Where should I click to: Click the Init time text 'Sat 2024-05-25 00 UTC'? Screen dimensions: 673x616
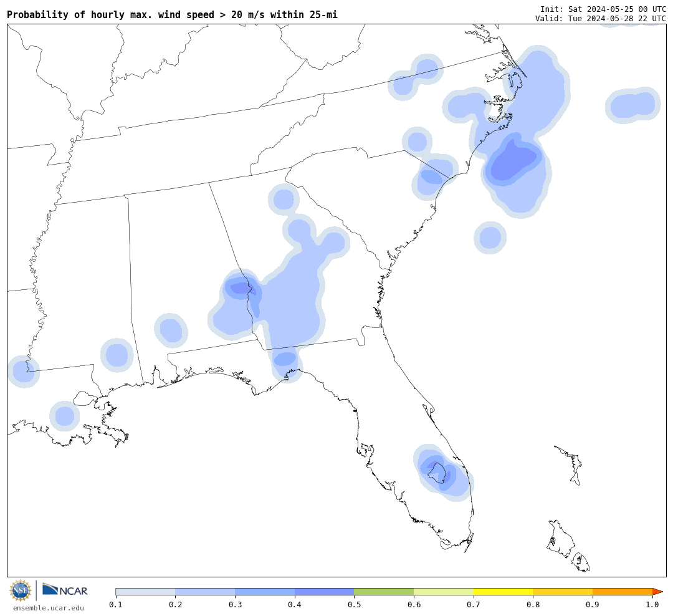(x=617, y=9)
